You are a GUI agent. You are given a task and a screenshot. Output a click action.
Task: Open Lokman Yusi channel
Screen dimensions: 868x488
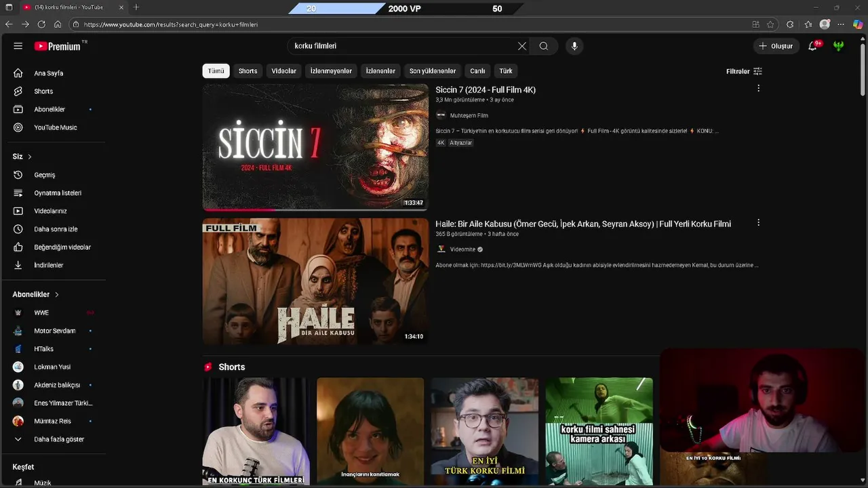click(53, 367)
